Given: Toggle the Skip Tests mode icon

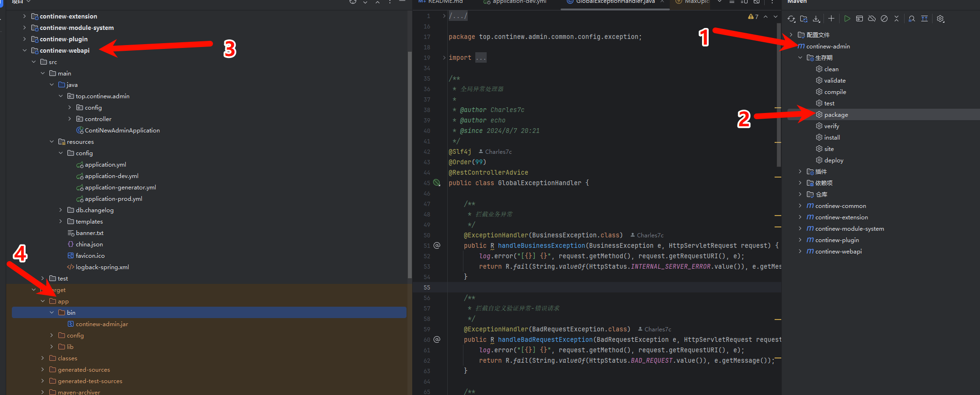Looking at the screenshot, I should pos(884,19).
